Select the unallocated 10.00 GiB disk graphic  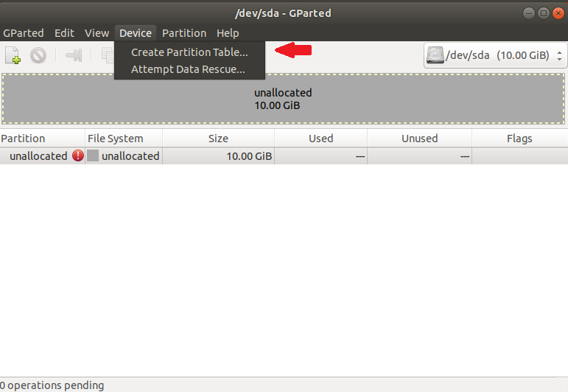(284, 99)
